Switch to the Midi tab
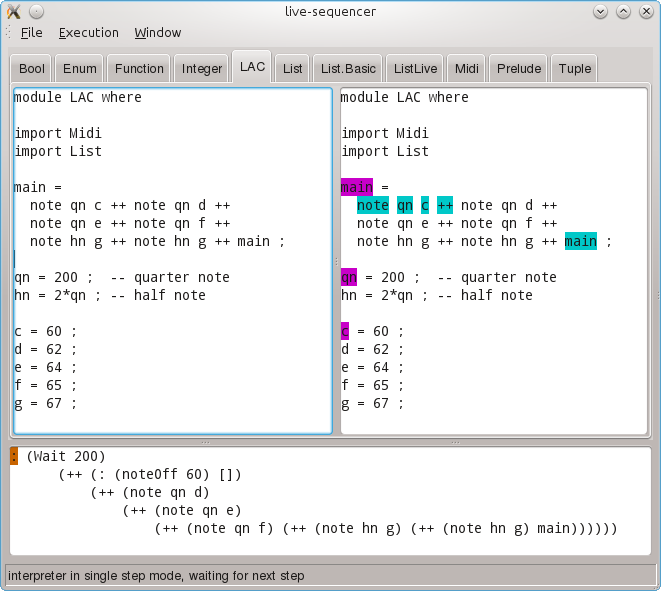The image size is (661, 591). [x=467, y=69]
